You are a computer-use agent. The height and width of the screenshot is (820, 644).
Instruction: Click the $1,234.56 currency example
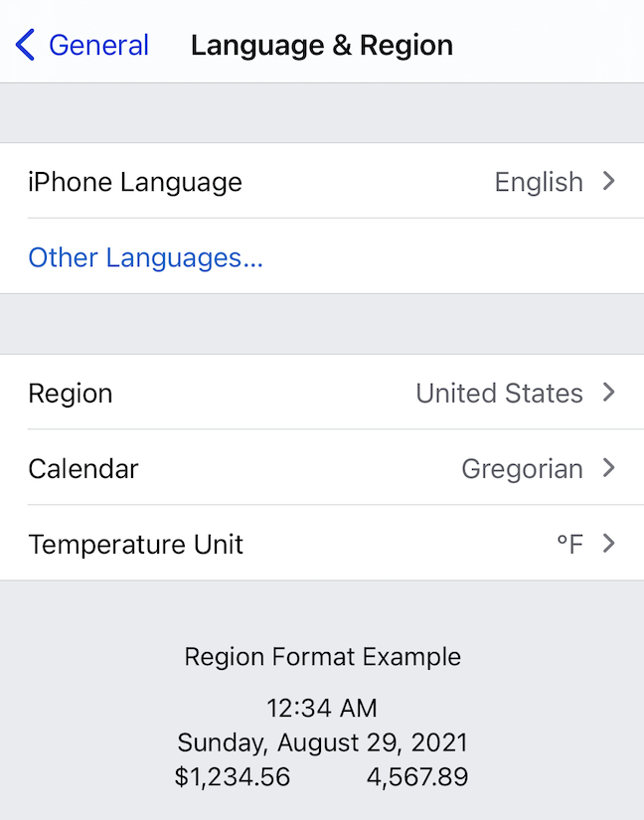point(233,776)
